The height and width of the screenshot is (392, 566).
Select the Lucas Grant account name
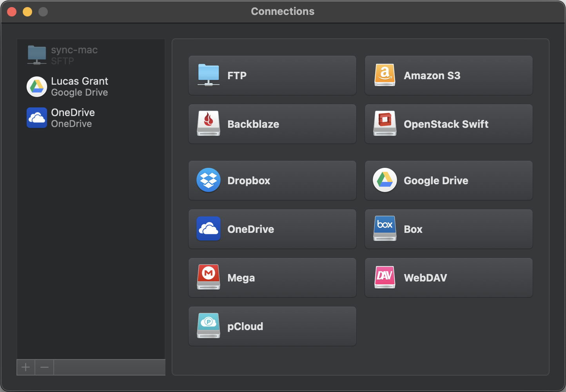tap(80, 81)
